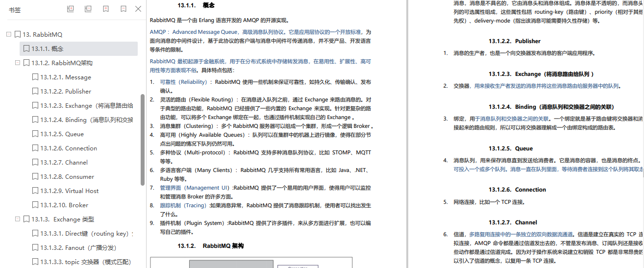This screenshot has height=268, width=644.
Task: Open bookmark 13.1.3. Exchange 类型
Action: pyautogui.click(x=63, y=219)
